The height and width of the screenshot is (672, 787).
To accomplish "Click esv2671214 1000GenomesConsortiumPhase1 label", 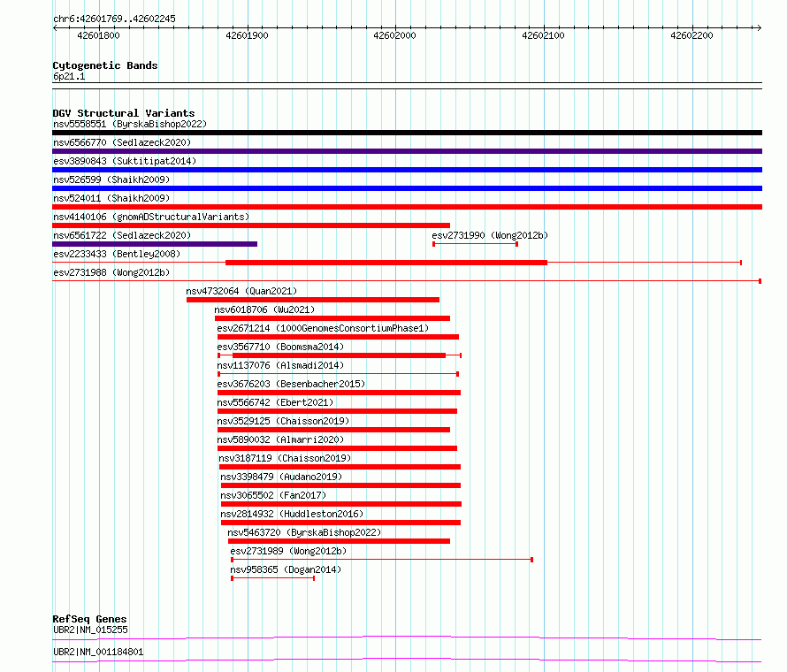I will click(x=323, y=328).
